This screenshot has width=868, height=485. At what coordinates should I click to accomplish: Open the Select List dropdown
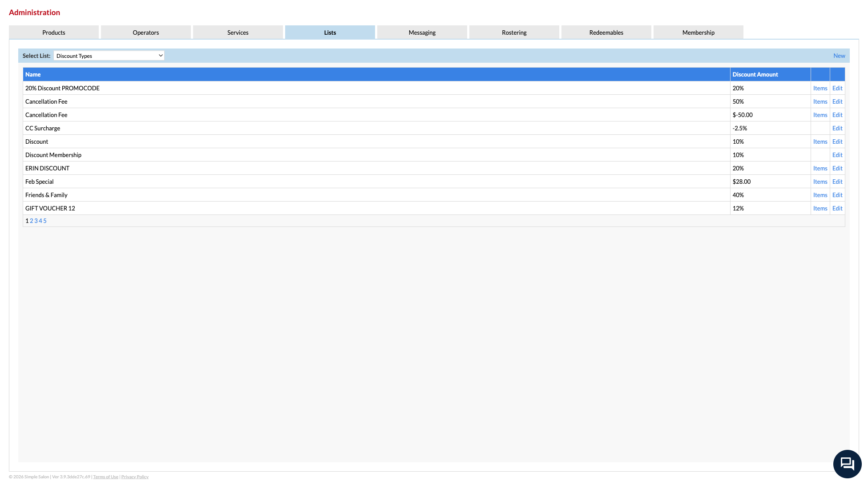[x=109, y=56]
